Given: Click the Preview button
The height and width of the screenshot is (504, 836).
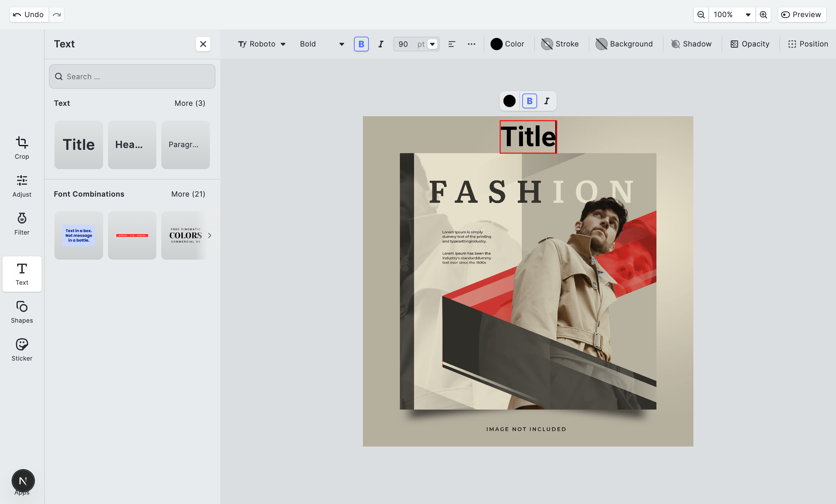Looking at the screenshot, I should [801, 15].
